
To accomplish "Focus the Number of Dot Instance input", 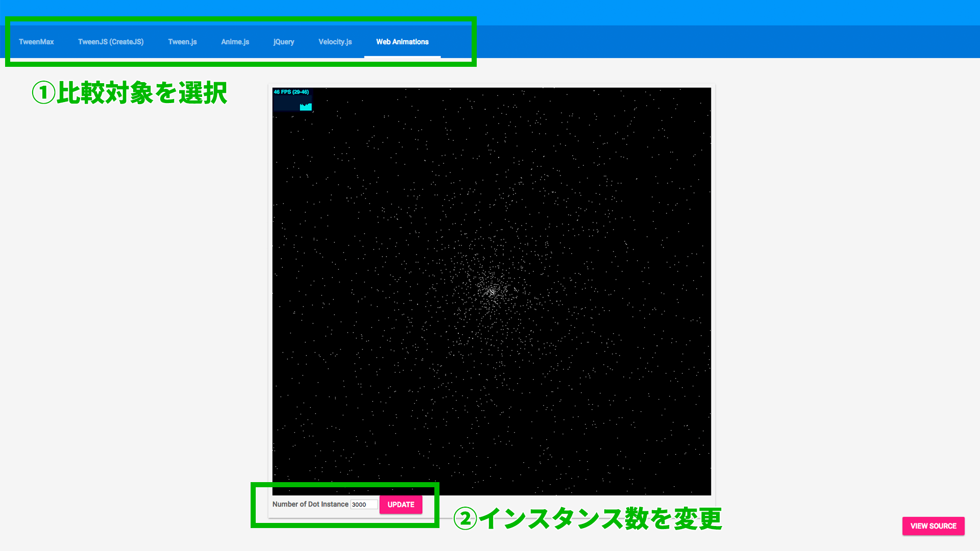I will click(363, 504).
